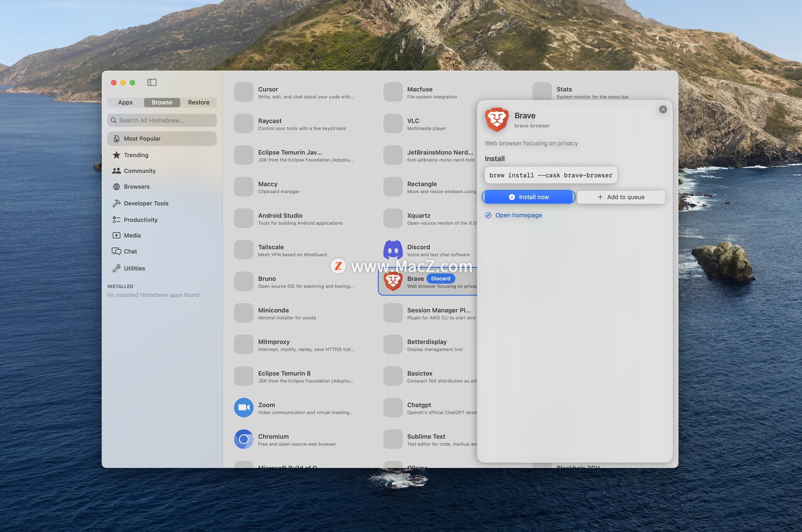Toggle the sidebar panel icon
This screenshot has width=802, height=532.
coord(152,83)
